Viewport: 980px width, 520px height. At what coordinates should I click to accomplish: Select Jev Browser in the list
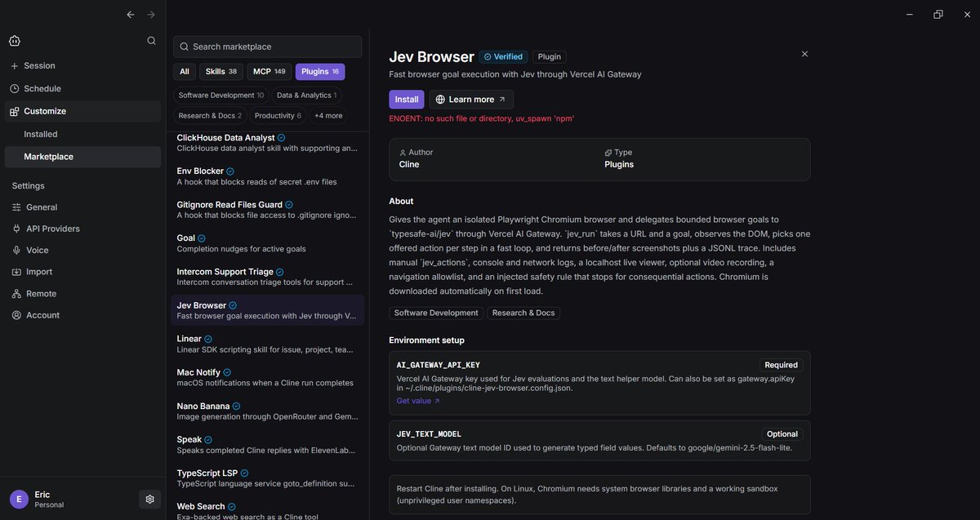click(x=268, y=310)
